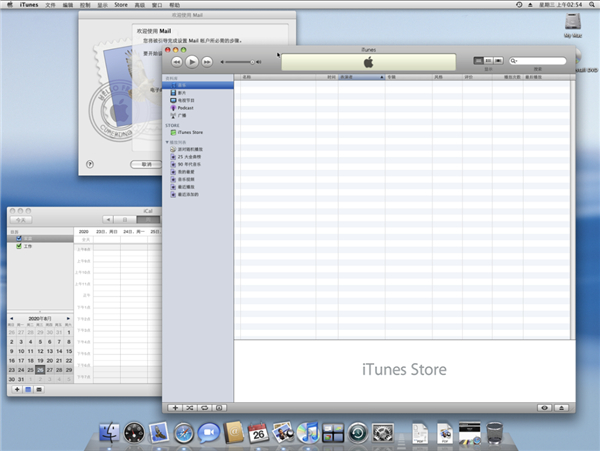This screenshot has width=600, height=451.
Task: Click the Finder icon in the Dock
Action: (108, 432)
